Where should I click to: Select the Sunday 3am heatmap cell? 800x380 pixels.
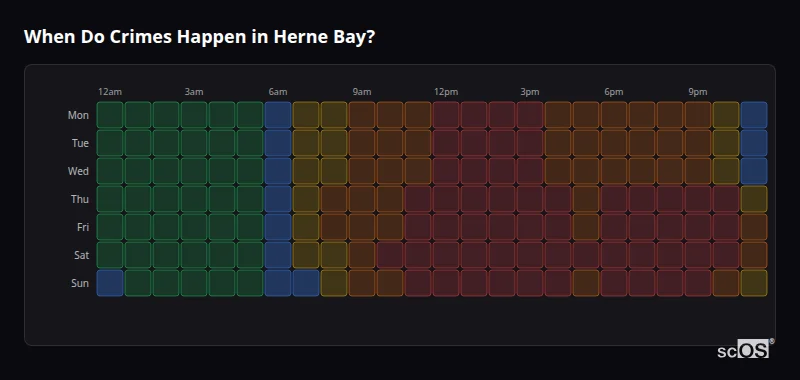click(194, 283)
